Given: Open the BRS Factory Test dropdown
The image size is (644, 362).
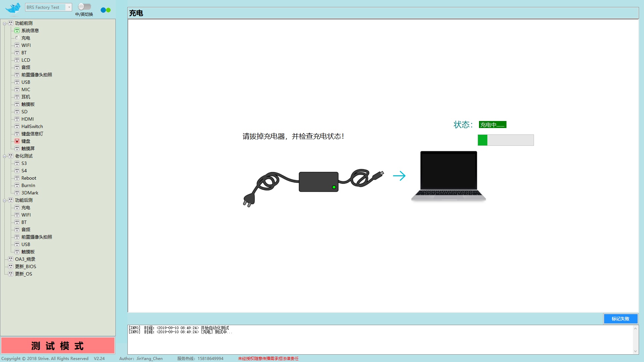Looking at the screenshot, I should (69, 7).
